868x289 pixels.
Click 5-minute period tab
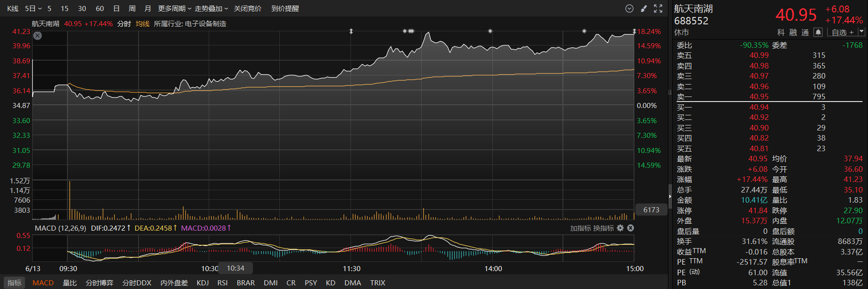click(50, 9)
